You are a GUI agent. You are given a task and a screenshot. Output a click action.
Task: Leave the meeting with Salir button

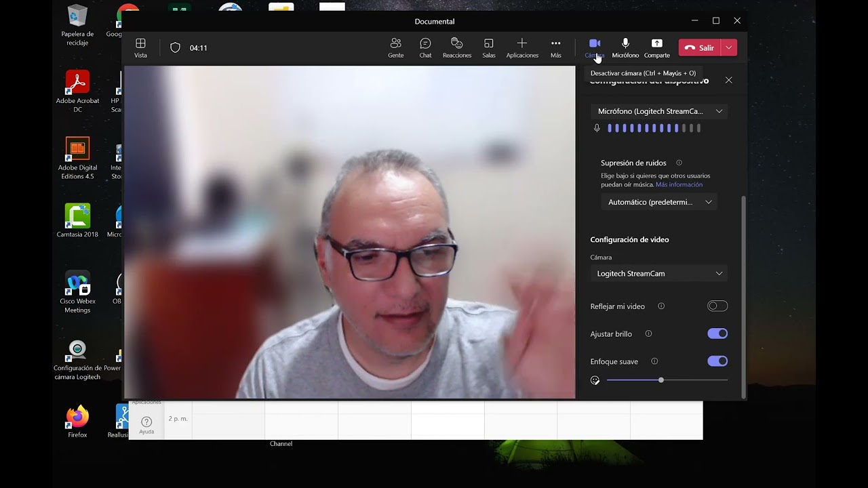click(x=699, y=47)
